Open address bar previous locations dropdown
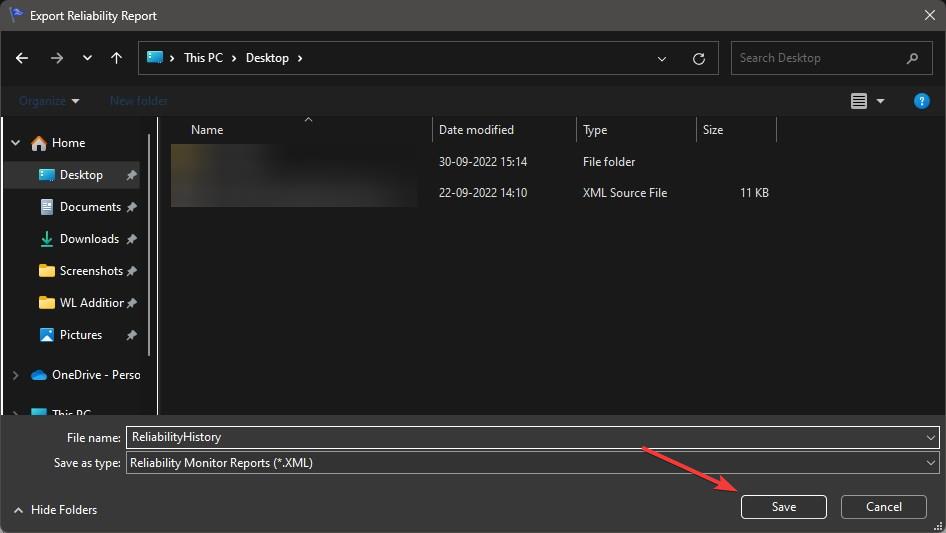The height and width of the screenshot is (533, 946). (x=662, y=59)
